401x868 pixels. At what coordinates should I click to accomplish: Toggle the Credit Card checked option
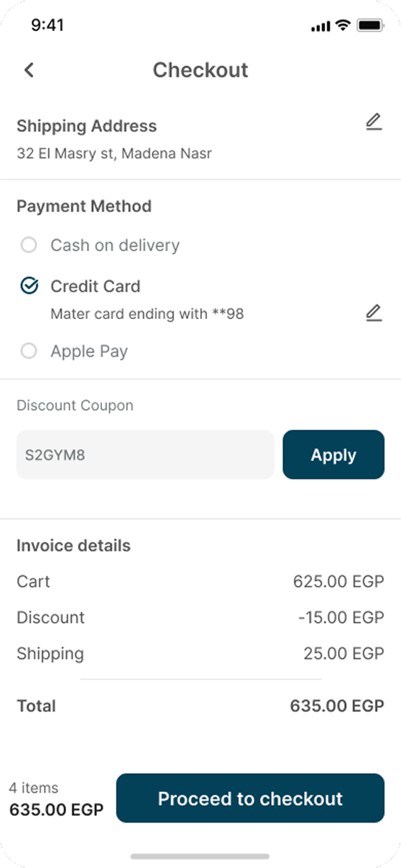[x=29, y=286]
